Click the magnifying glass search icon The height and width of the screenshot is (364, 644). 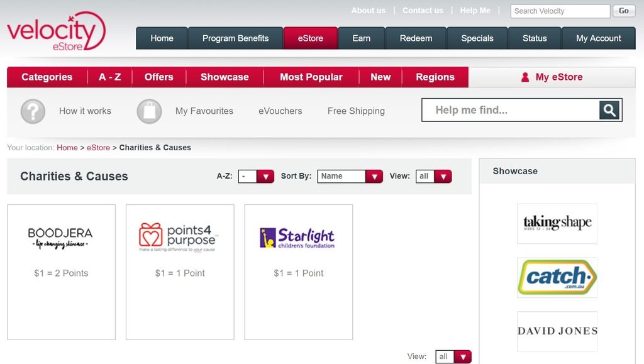tap(609, 110)
